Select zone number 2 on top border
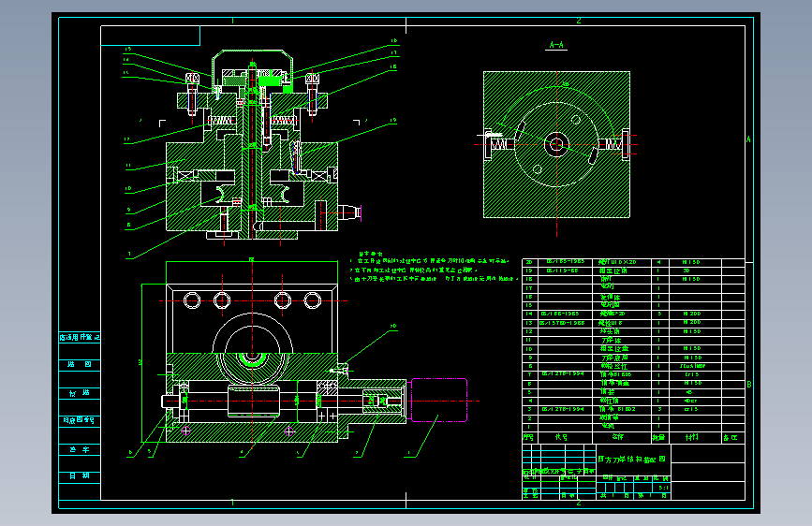 coord(579,21)
